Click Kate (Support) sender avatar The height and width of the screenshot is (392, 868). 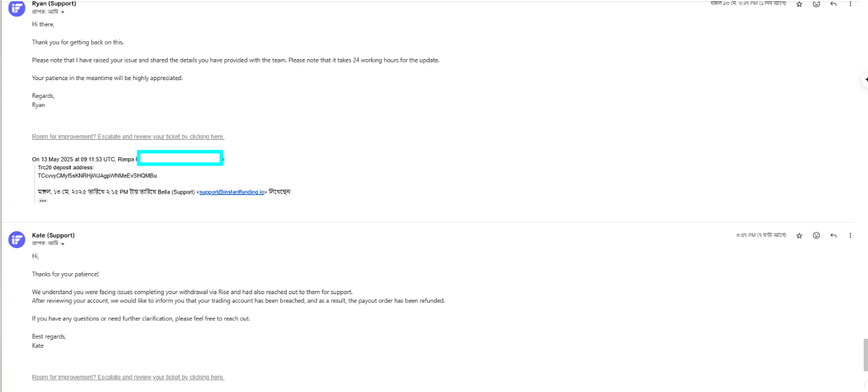point(16,240)
